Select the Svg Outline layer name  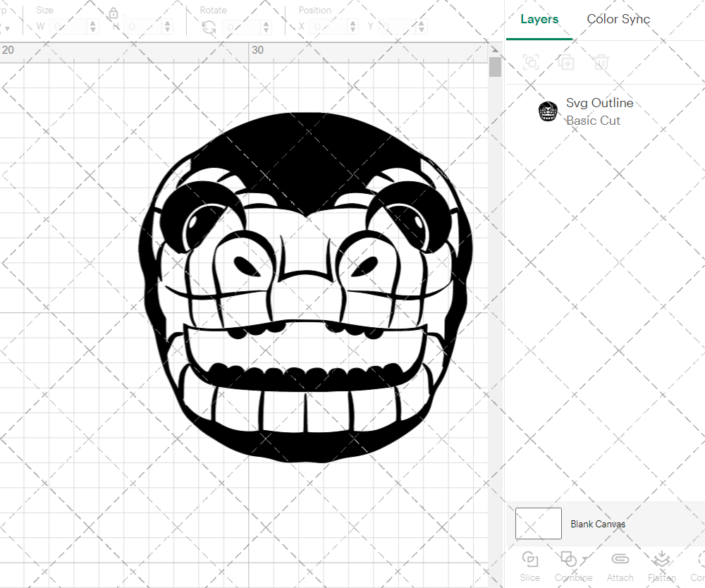(599, 103)
